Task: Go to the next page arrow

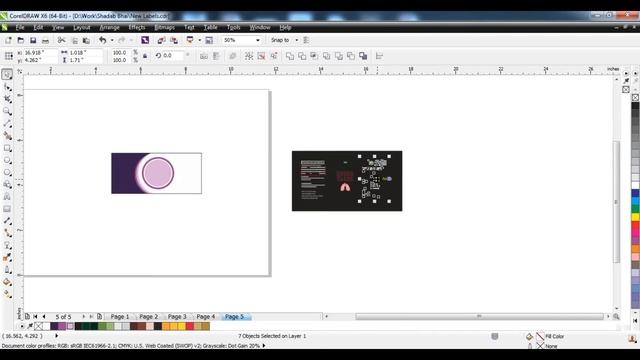Action: 83,316
